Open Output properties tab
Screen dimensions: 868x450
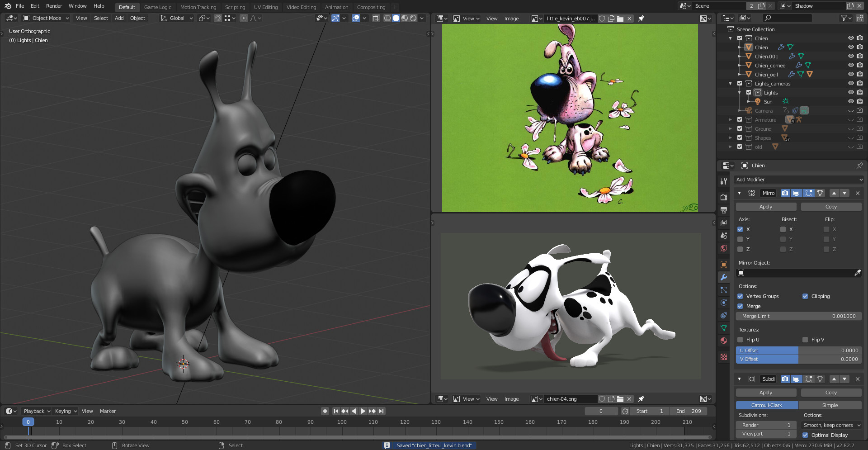tap(724, 210)
